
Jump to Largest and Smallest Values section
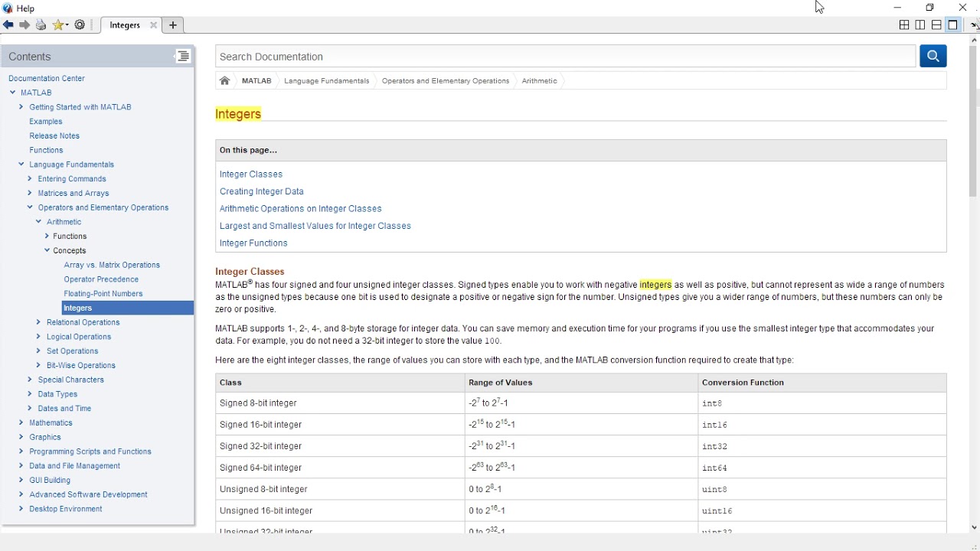(315, 226)
